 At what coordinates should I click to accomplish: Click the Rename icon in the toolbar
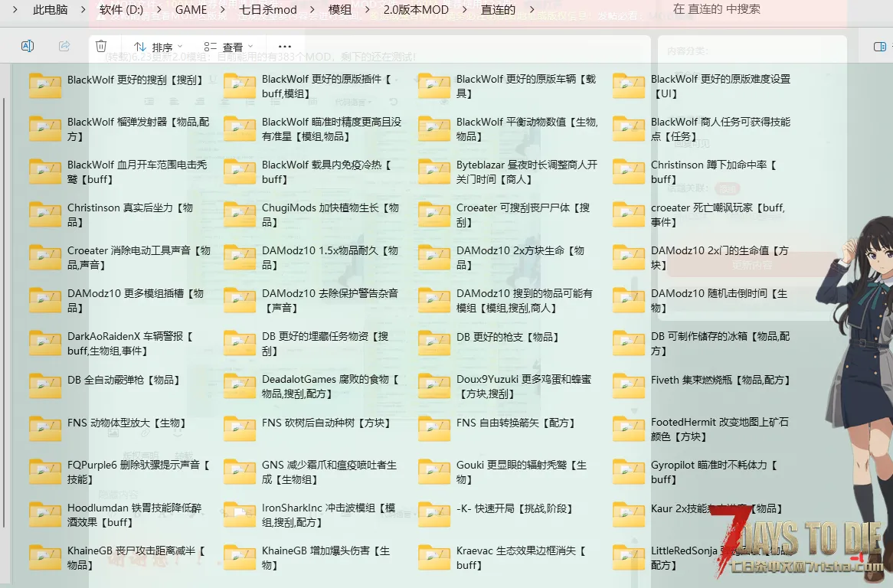[28, 46]
